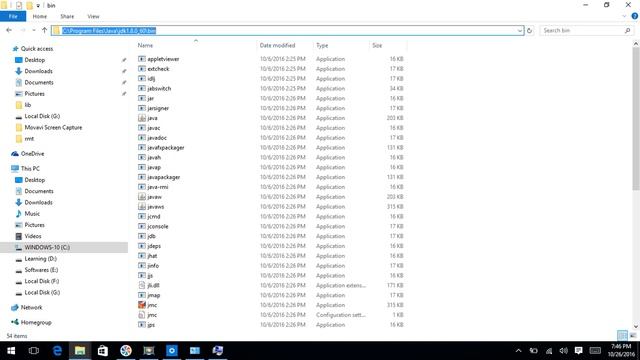Select Homegroup in the navigation pane
Screen dimensions: 640x360
(x=36, y=322)
